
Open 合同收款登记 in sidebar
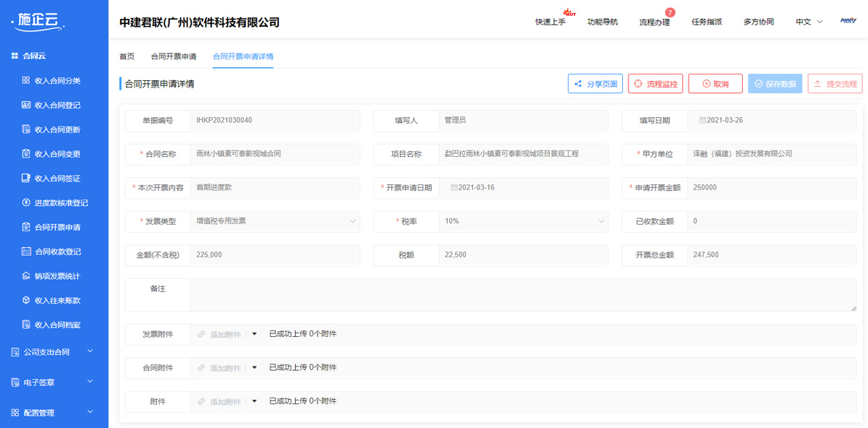(x=57, y=252)
